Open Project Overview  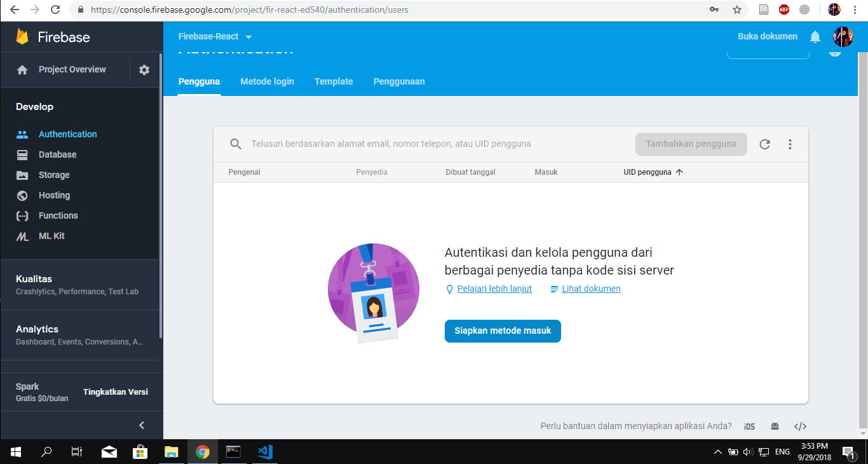(x=72, y=70)
